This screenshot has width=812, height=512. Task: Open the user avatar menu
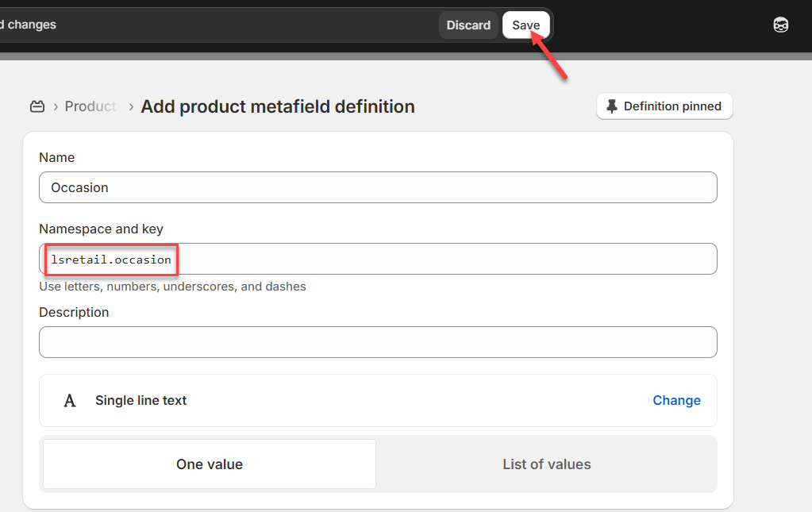point(780,25)
